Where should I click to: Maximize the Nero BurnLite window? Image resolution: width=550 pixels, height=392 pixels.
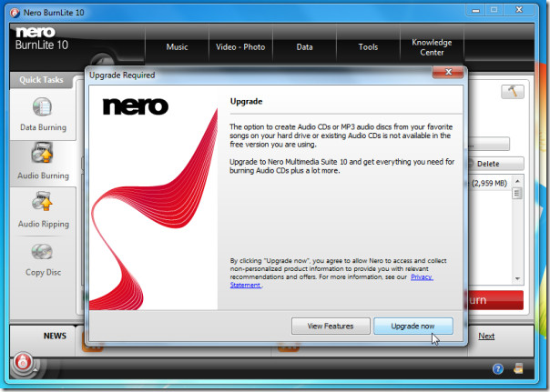pyautogui.click(x=494, y=10)
